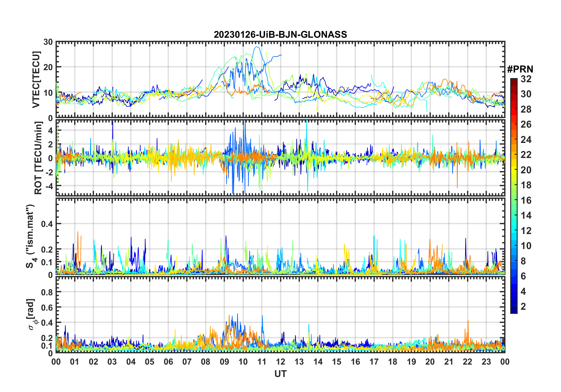This screenshot has width=561, height=392.
Task: Click ROT axis tick label 2
Action: [x=50, y=144]
